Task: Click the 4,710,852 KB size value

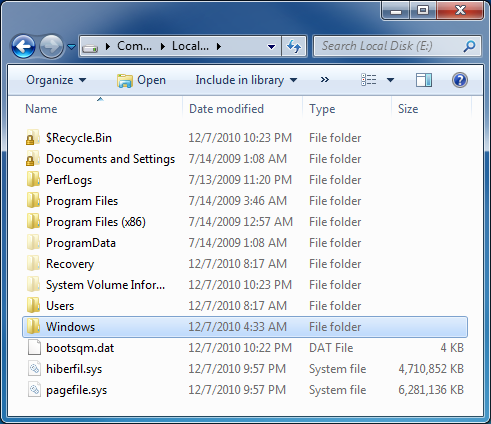Action: 431,369
